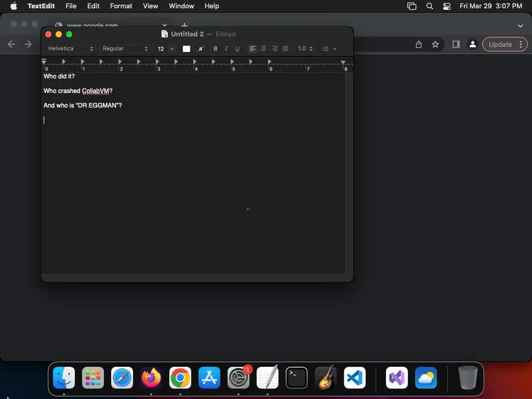Bookmark this page with the star icon

pos(435,44)
